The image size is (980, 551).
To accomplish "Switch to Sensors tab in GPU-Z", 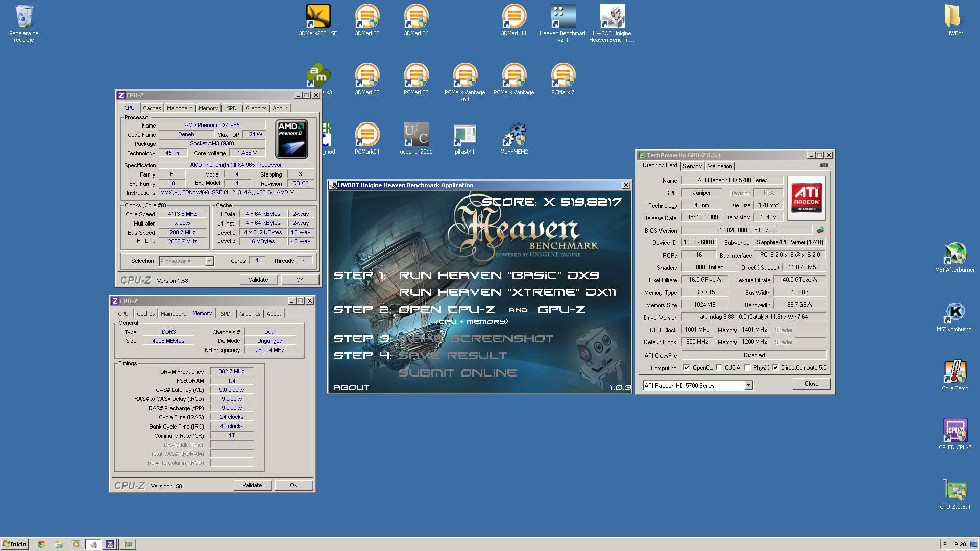I will click(693, 166).
